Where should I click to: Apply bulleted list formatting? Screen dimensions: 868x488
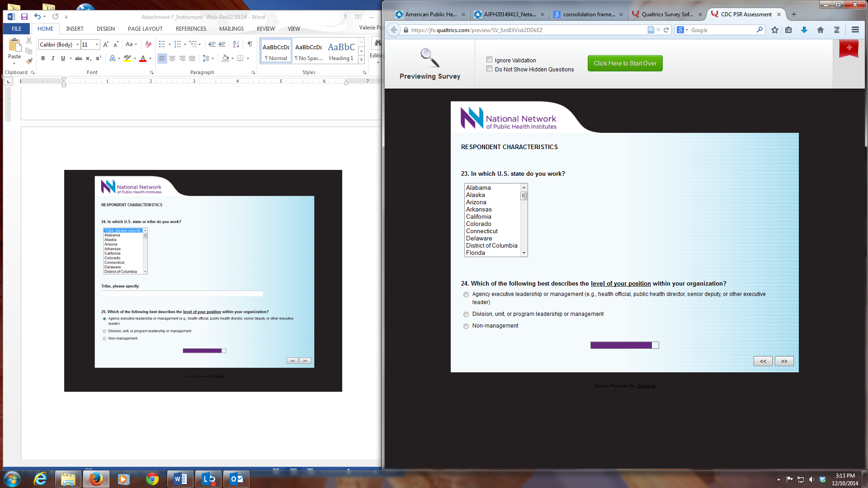click(162, 44)
